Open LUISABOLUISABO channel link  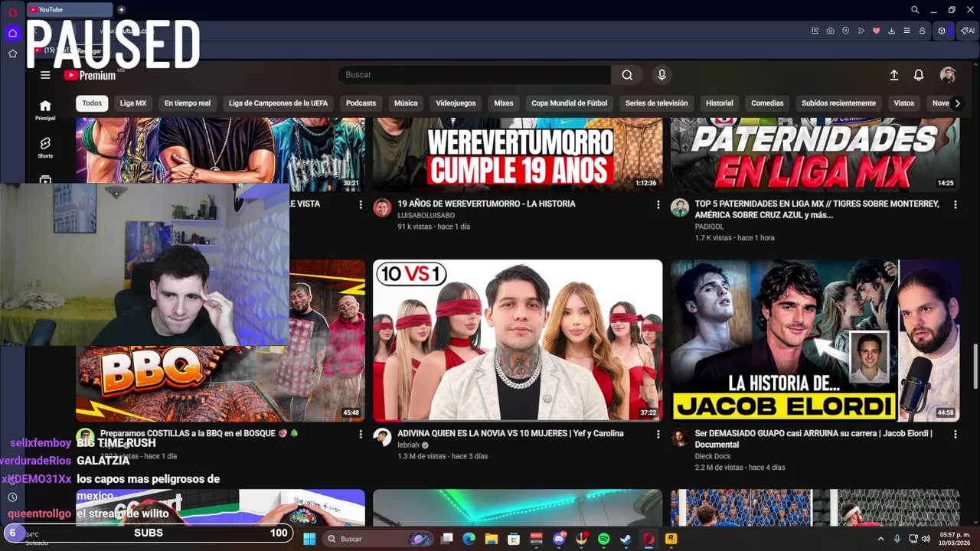(426, 216)
